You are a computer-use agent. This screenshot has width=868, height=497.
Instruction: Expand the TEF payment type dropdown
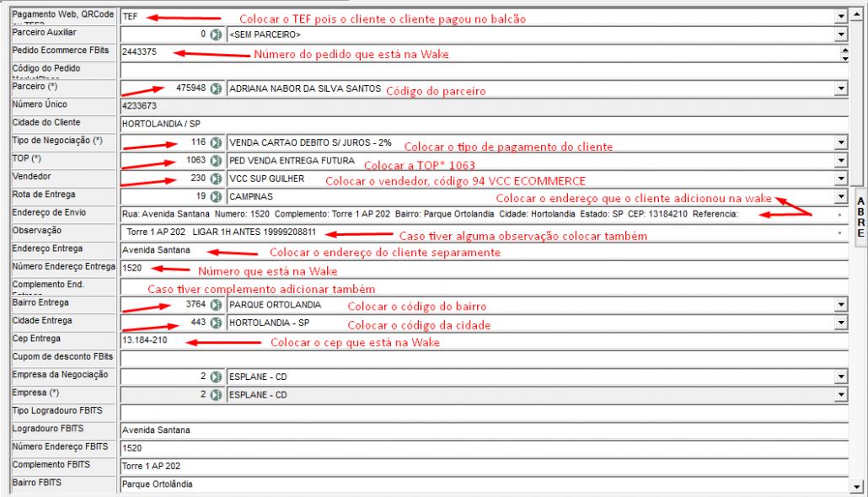pyautogui.click(x=840, y=16)
